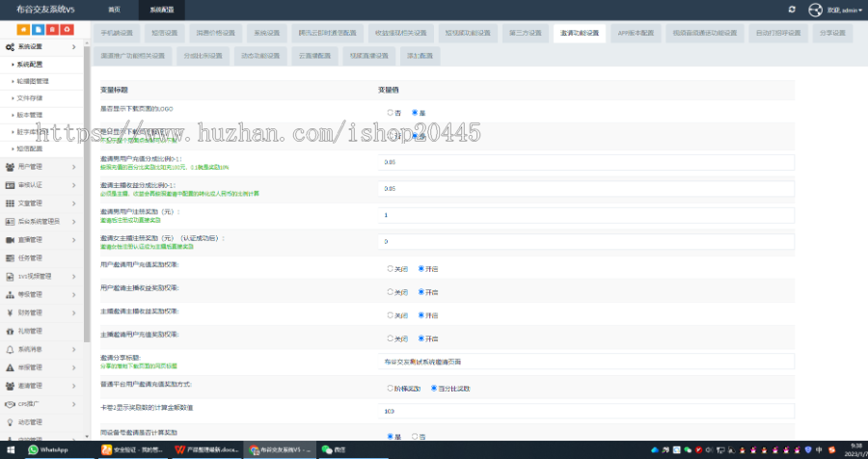Click the red trash quick icon
Image resolution: width=868 pixels, height=459 pixels.
click(x=52, y=30)
